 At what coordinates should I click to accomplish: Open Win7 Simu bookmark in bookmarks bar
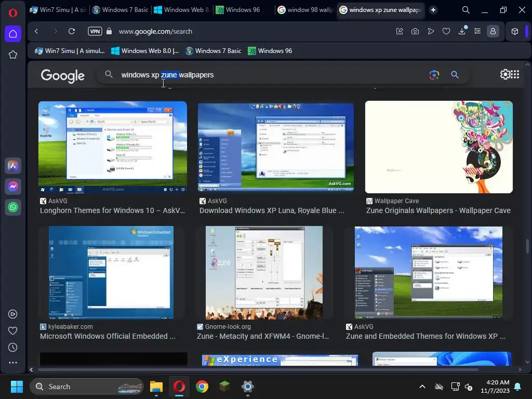pyautogui.click(x=70, y=51)
